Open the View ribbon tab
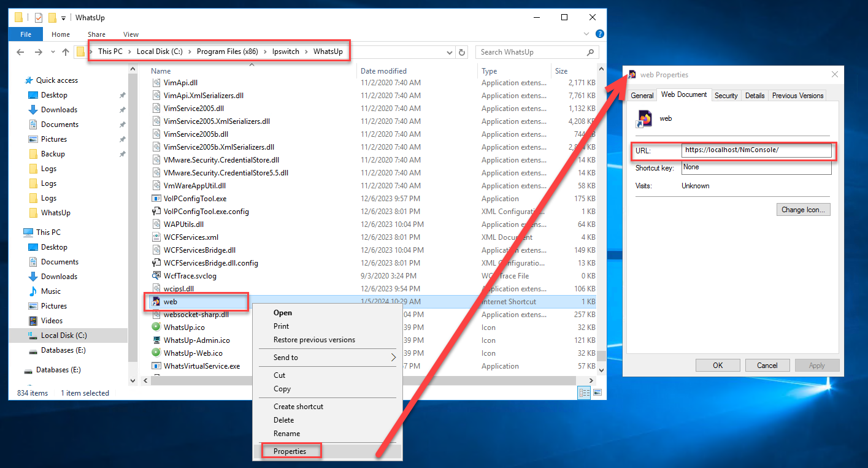This screenshot has height=468, width=868. pos(131,34)
